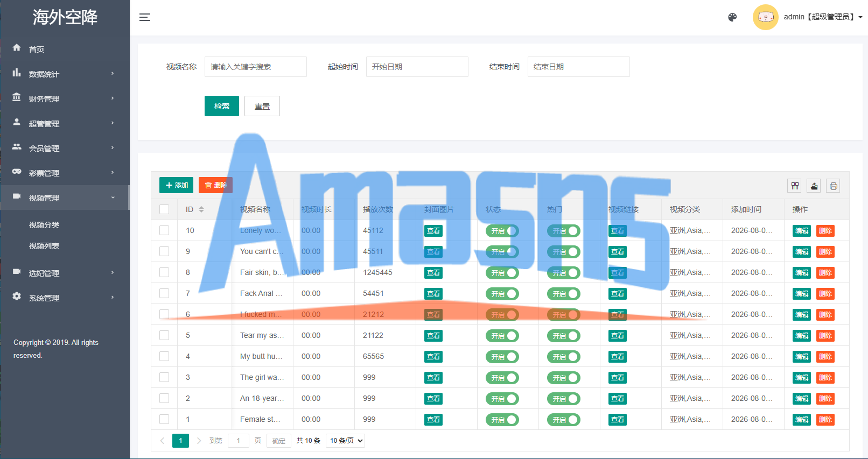
Task: Open the 视频列表 submenu item
Action: 44,246
